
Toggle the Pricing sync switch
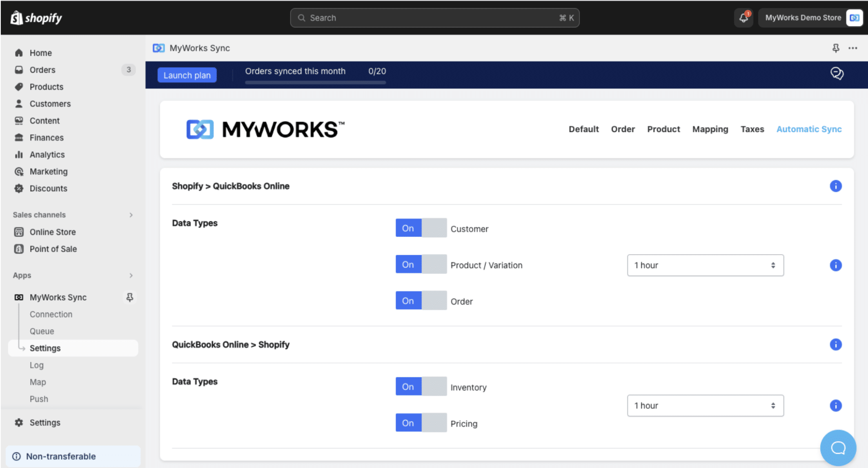click(421, 423)
